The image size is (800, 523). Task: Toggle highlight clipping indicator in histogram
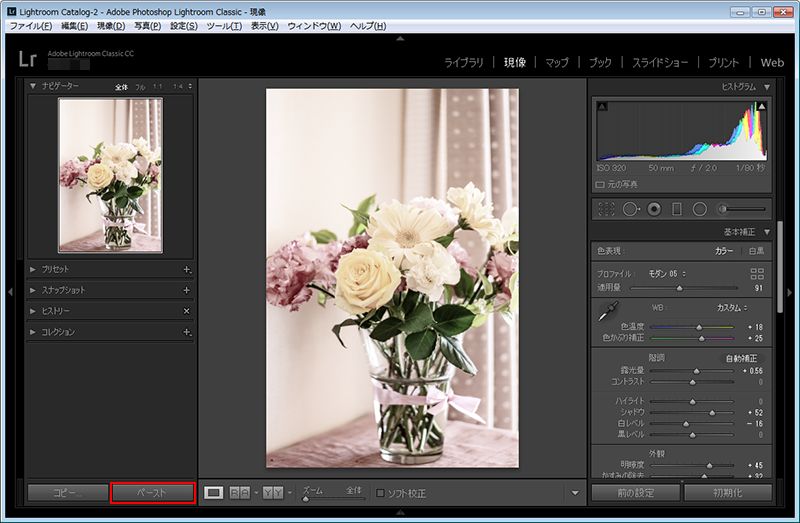coord(762,106)
